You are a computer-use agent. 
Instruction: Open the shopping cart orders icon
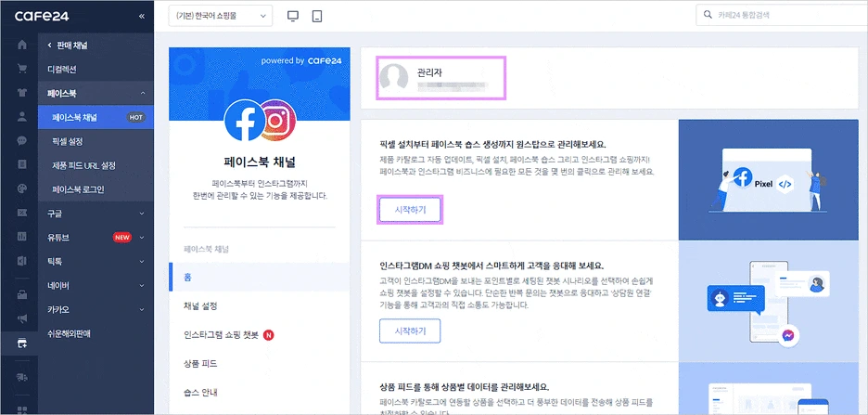(22, 69)
